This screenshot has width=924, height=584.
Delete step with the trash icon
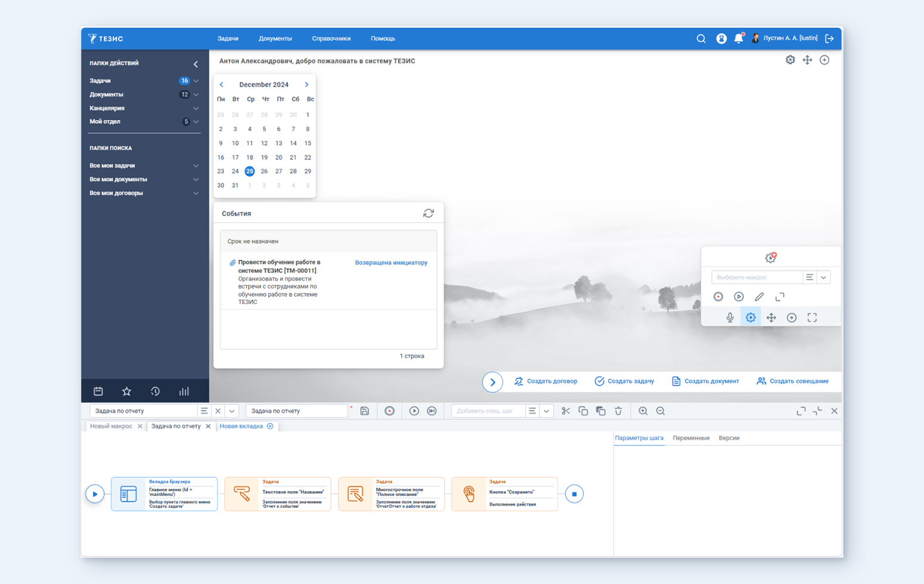pyautogui.click(x=618, y=411)
